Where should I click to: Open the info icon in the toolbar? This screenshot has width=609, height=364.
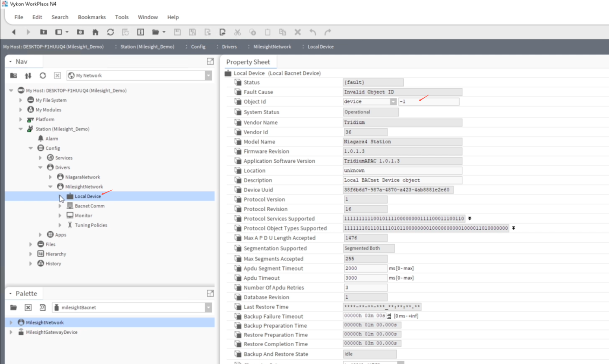point(140,32)
